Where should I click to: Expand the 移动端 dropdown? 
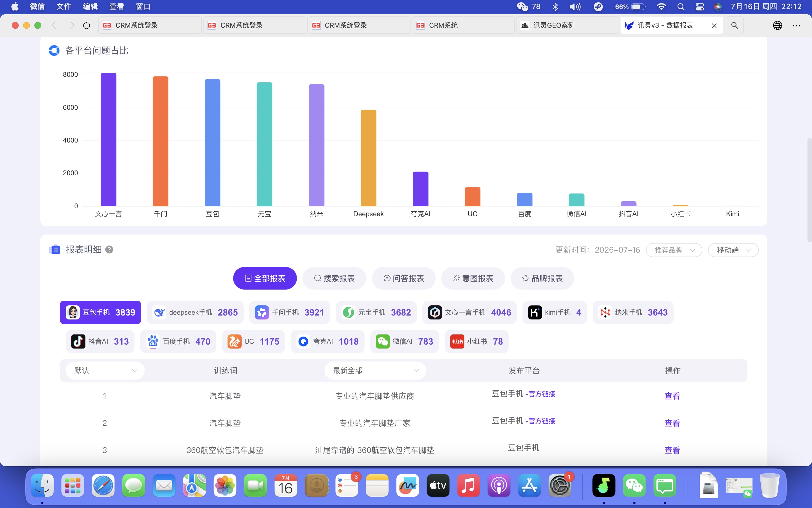733,250
